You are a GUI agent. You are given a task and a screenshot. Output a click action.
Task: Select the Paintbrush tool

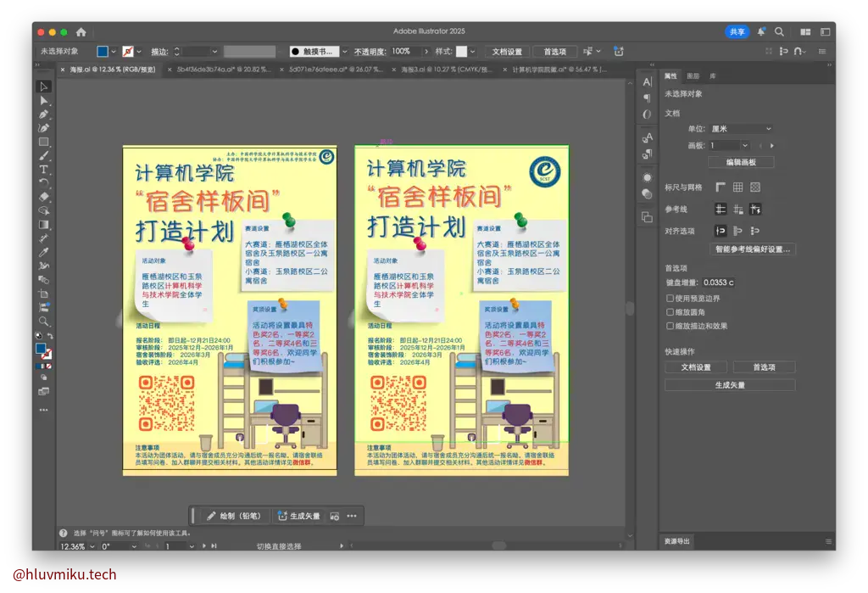pos(44,157)
